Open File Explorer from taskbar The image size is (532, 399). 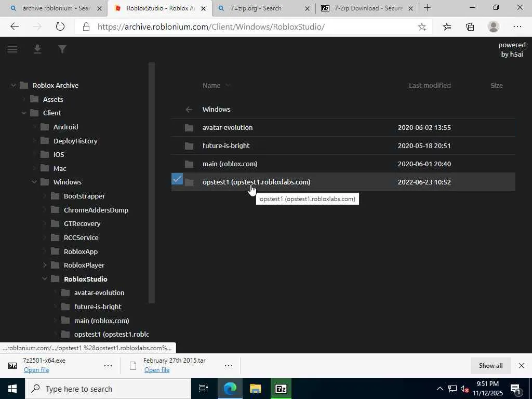point(255,389)
